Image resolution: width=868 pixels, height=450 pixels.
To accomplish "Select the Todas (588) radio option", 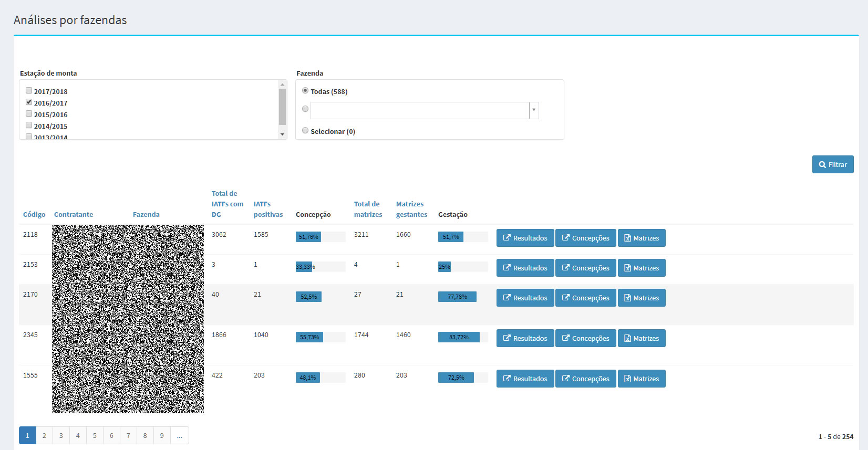I will pyautogui.click(x=305, y=90).
